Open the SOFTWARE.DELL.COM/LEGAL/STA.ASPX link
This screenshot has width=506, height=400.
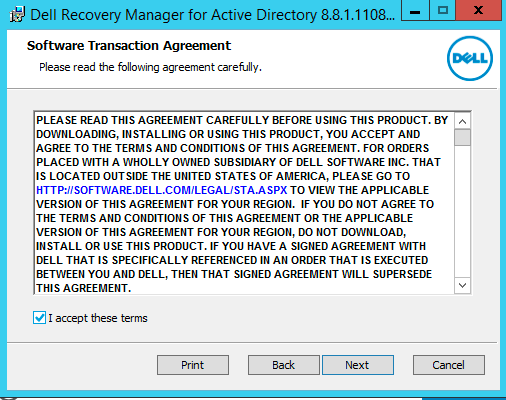(x=162, y=190)
